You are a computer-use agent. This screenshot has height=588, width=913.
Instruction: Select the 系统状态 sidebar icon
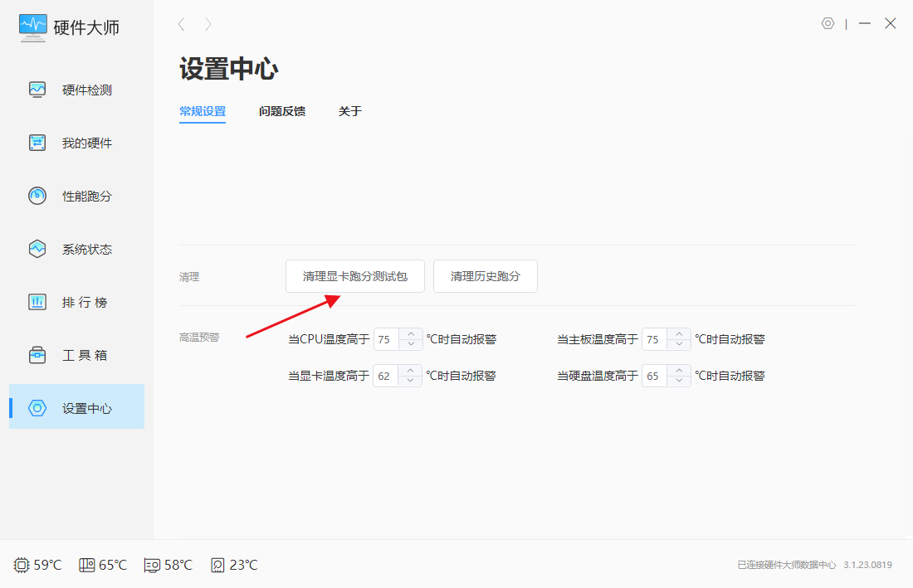tap(37, 249)
